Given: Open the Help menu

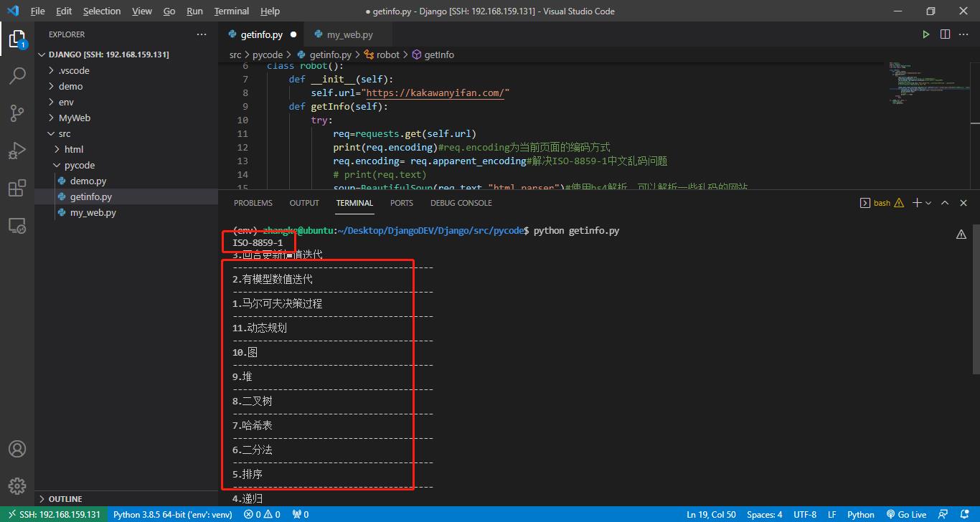Looking at the screenshot, I should pos(270,11).
